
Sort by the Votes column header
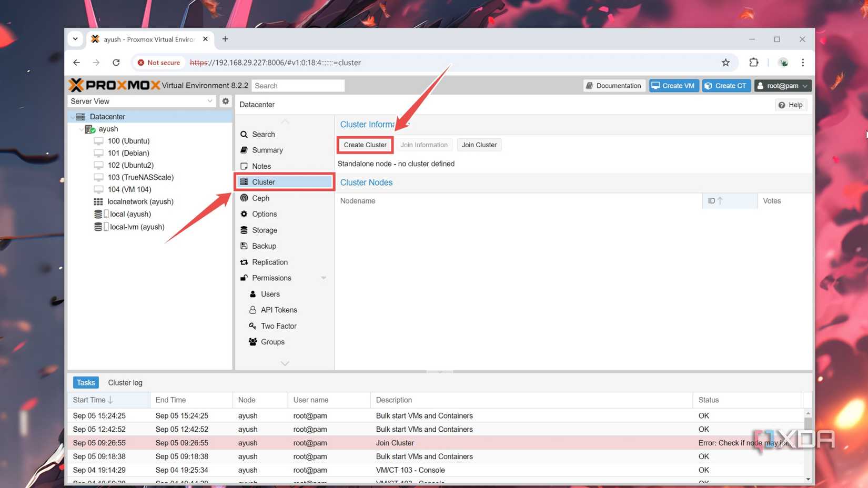(x=784, y=201)
